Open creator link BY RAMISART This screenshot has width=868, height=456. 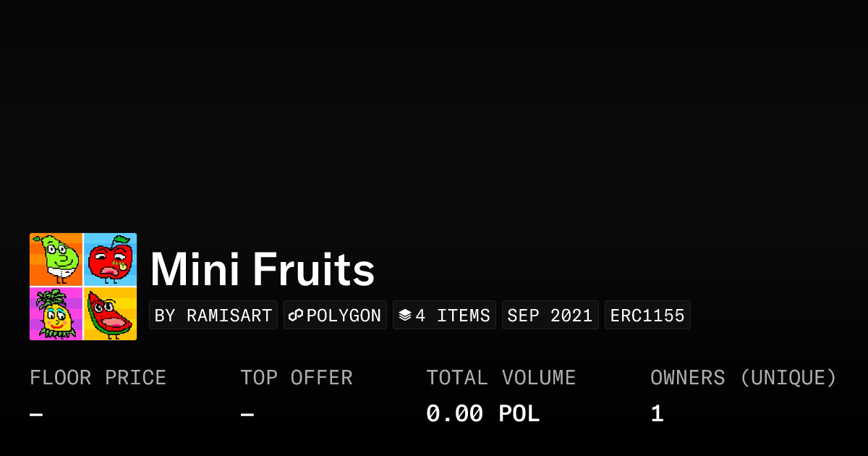[213, 316]
